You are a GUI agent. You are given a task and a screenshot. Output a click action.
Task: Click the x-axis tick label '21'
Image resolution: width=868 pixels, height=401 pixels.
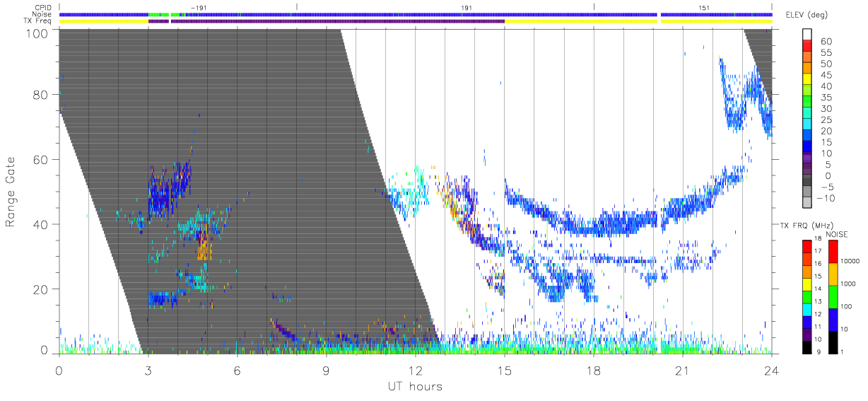[x=682, y=370]
